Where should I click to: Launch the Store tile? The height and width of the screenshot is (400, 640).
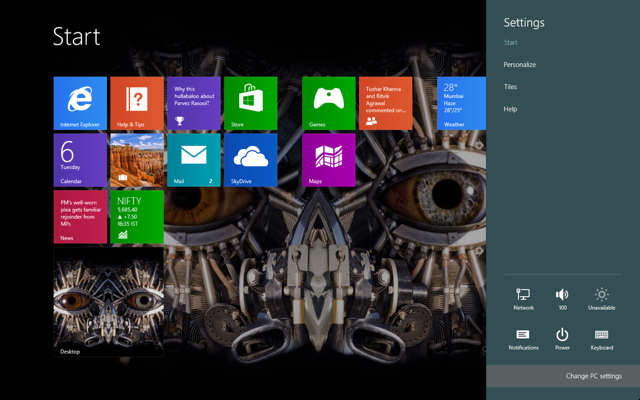[x=250, y=103]
